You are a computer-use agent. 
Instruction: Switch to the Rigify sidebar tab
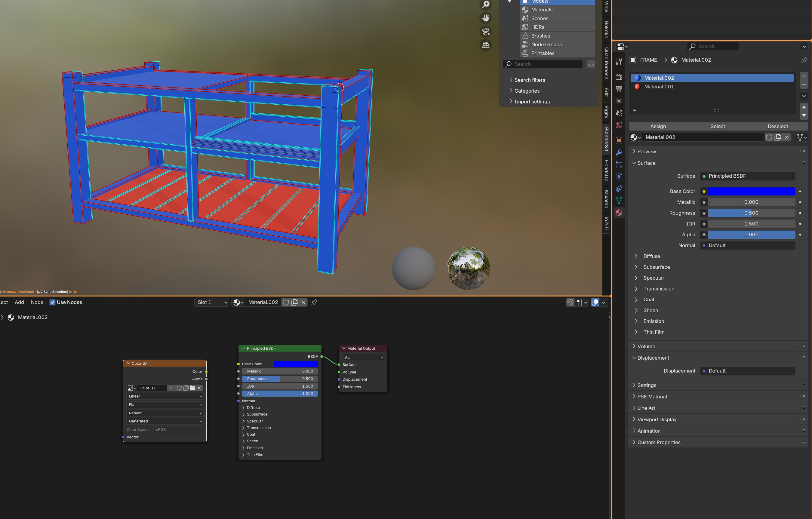[606, 112]
